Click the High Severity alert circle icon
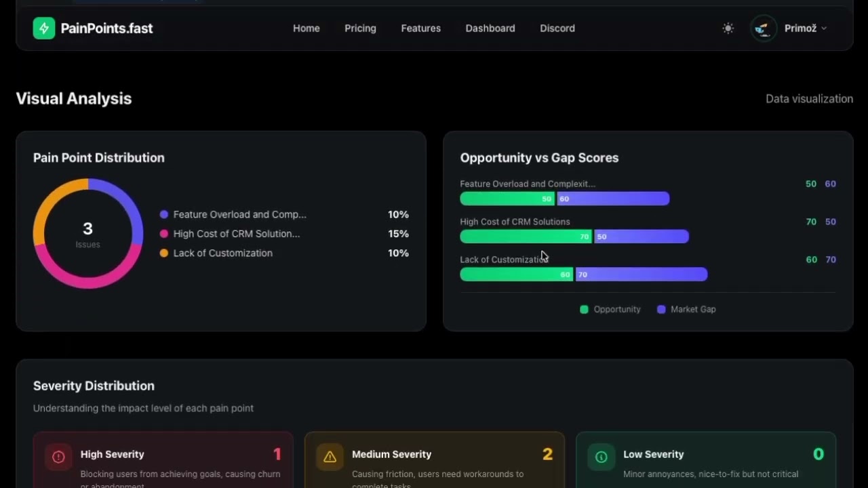868x488 pixels. pyautogui.click(x=59, y=457)
